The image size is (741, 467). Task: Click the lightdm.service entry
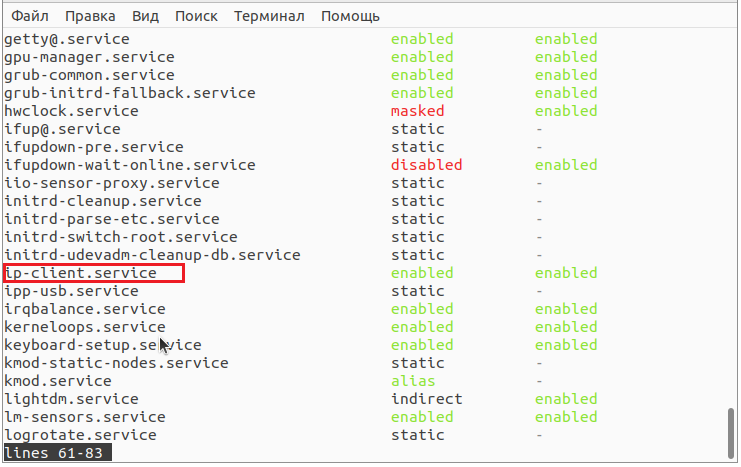coord(71,399)
